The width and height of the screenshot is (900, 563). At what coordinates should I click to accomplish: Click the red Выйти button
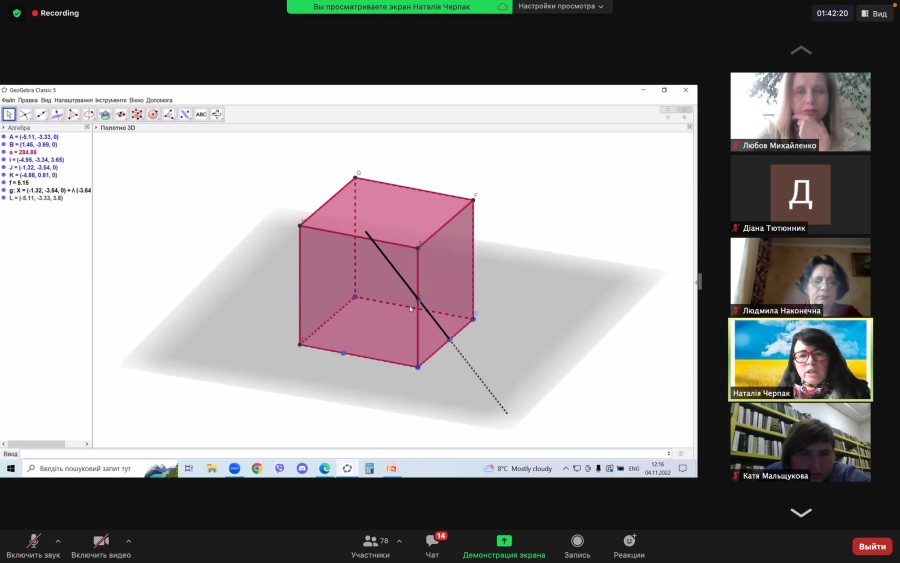(872, 546)
